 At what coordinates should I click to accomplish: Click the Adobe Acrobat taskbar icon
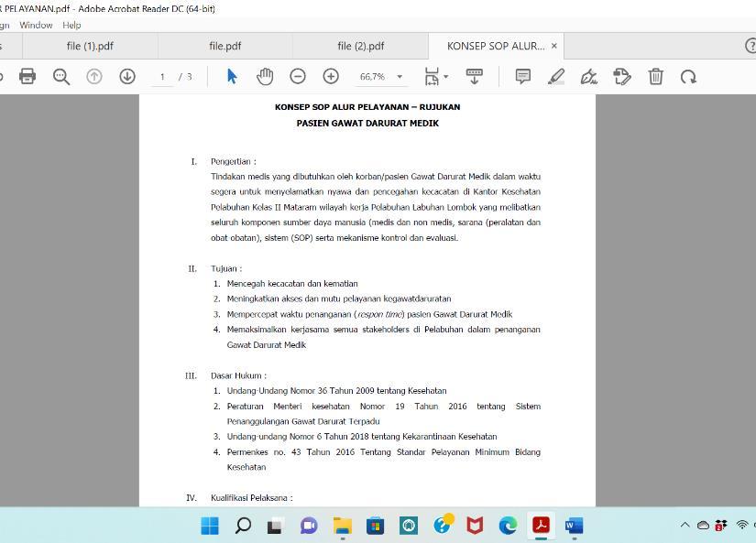pyautogui.click(x=541, y=525)
